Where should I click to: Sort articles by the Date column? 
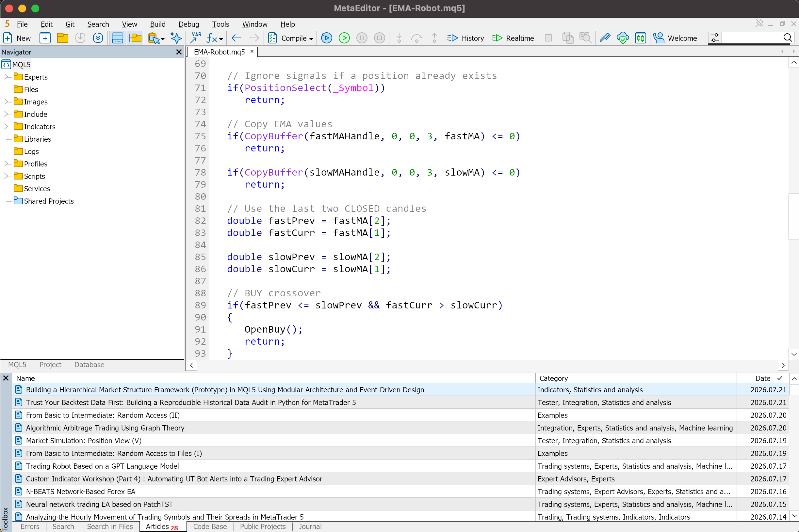tap(762, 378)
